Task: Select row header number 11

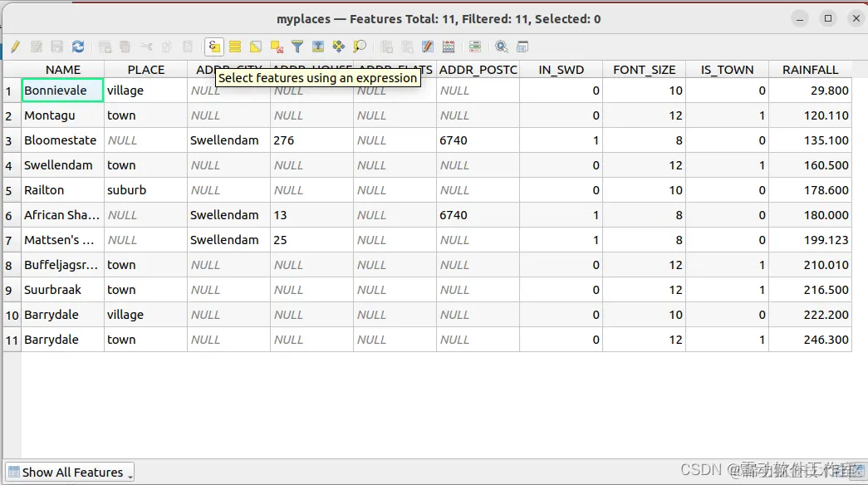Action: point(12,340)
